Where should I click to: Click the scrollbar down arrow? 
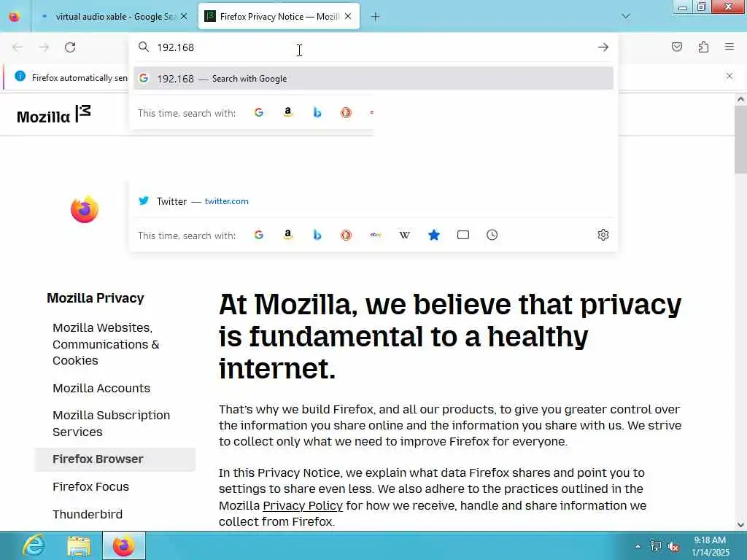(740, 525)
